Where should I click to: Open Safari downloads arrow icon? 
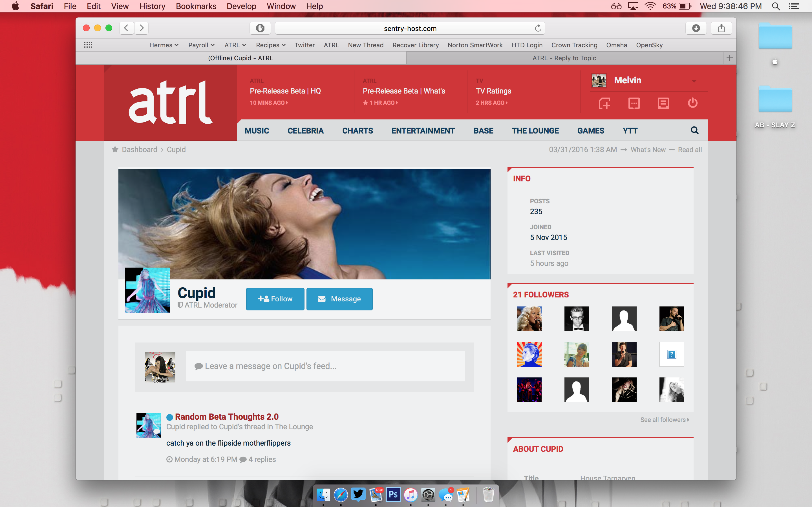pos(696,28)
